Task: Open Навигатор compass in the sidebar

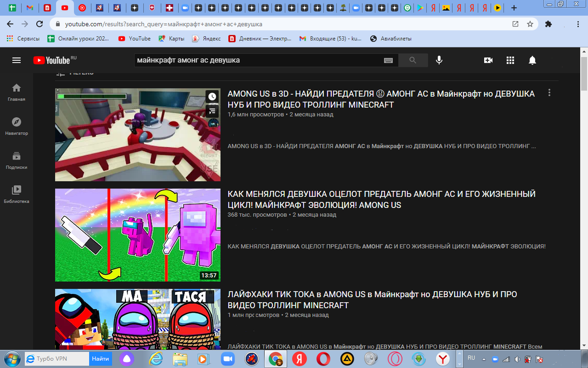Action: (17, 126)
